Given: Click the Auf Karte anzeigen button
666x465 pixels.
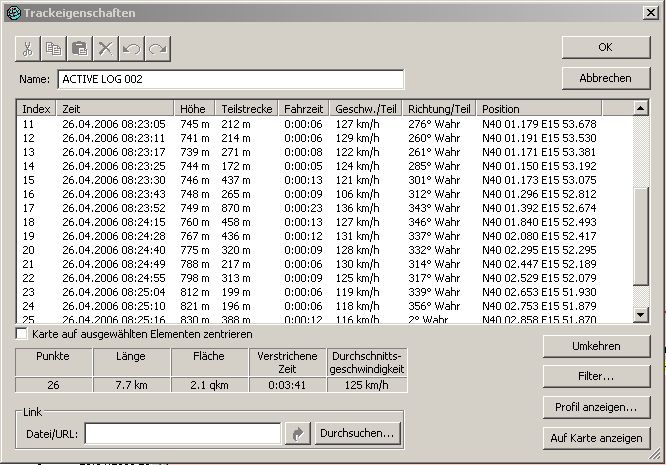Looking at the screenshot, I should point(597,439).
